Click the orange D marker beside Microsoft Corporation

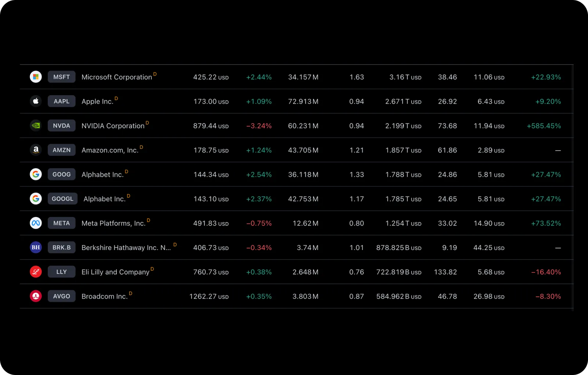(x=155, y=74)
